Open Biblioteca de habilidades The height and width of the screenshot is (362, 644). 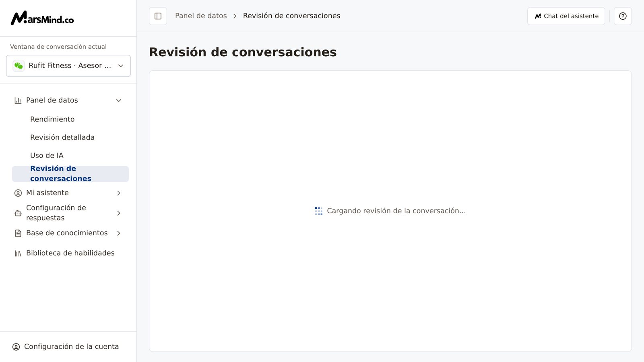coord(70,253)
